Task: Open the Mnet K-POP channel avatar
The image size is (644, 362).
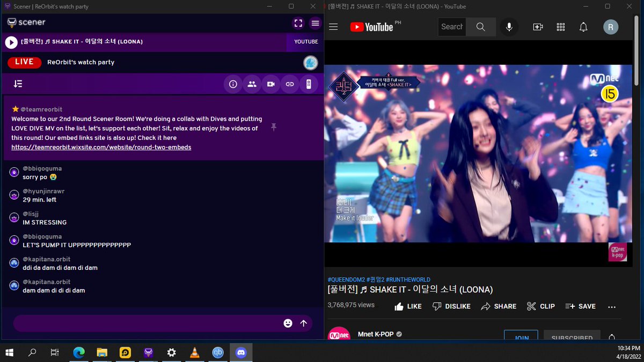Action: (339, 334)
